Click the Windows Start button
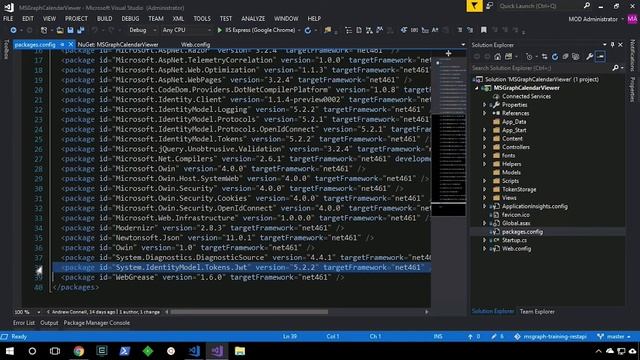640x360 pixels. pos(10,351)
